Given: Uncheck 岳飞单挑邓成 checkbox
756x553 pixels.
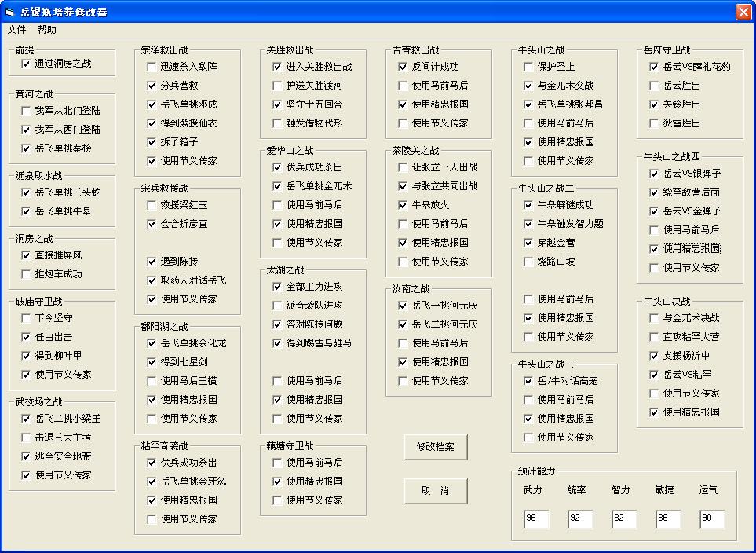Looking at the screenshot, I should [x=152, y=104].
